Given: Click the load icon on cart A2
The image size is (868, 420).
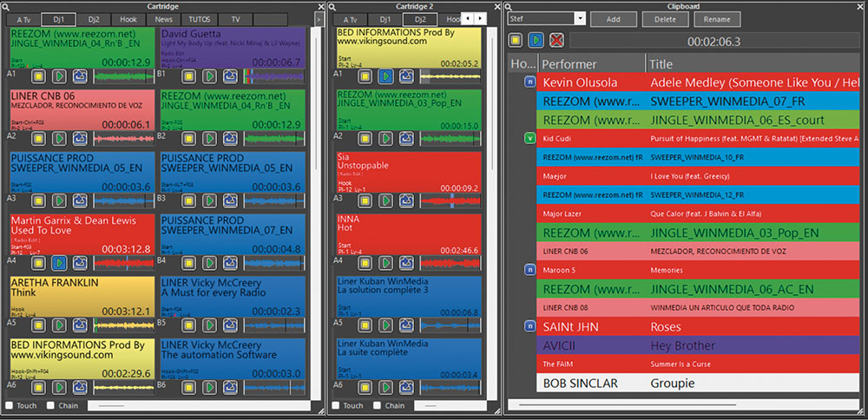Looking at the screenshot, I should (81, 138).
